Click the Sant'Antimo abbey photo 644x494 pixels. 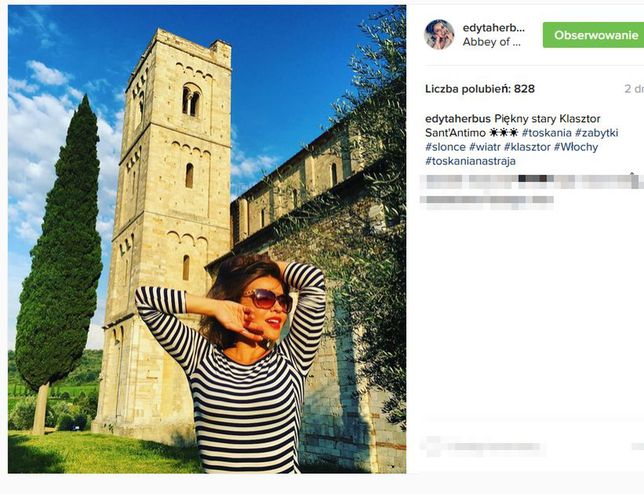[x=207, y=239]
